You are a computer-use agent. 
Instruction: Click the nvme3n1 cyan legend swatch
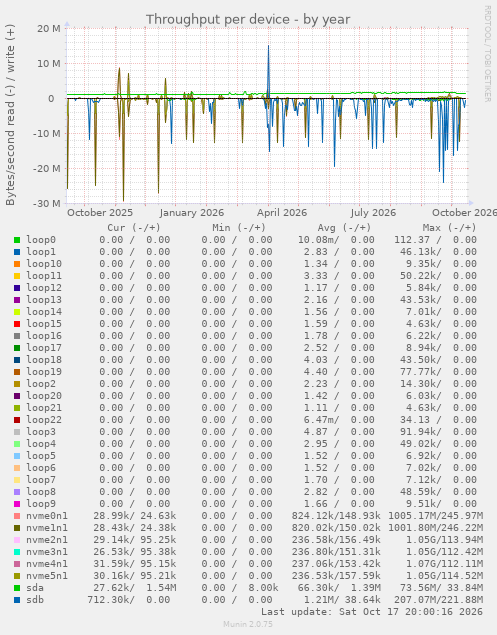click(x=17, y=552)
